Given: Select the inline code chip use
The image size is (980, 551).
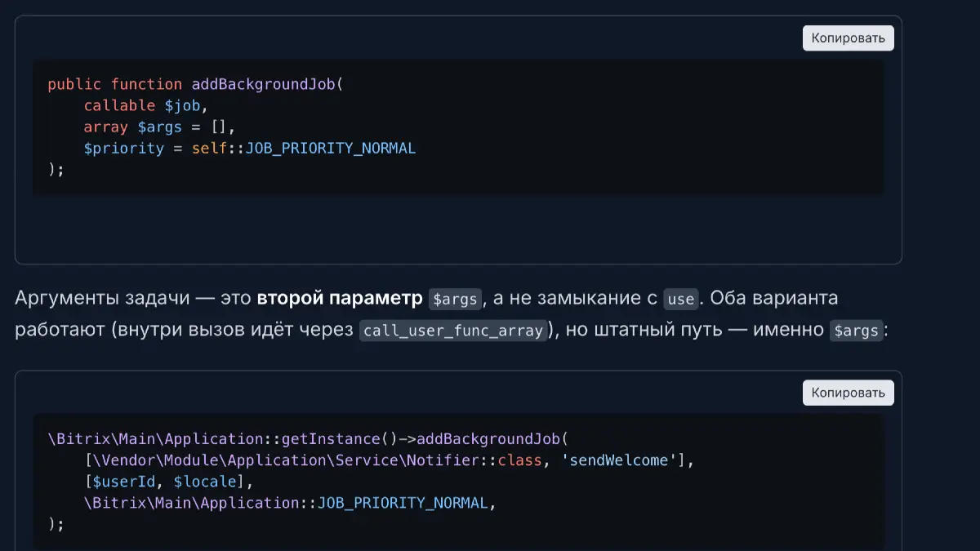Looking at the screenshot, I should click(x=680, y=299).
